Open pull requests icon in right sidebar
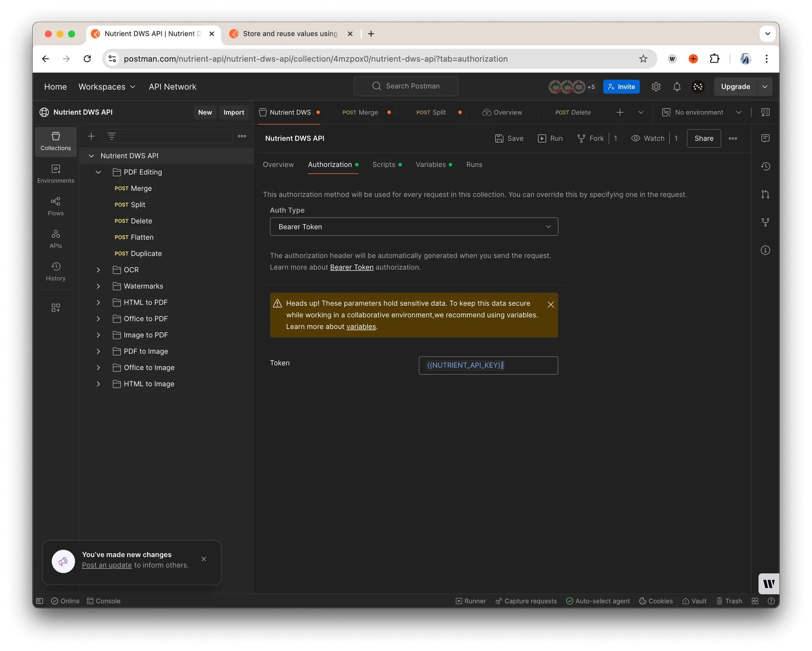The width and height of the screenshot is (812, 651). (765, 194)
